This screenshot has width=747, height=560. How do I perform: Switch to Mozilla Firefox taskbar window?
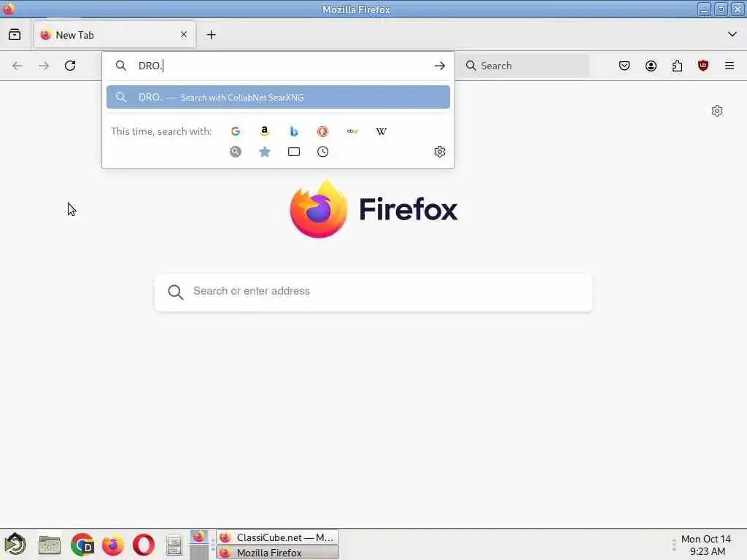[278, 553]
